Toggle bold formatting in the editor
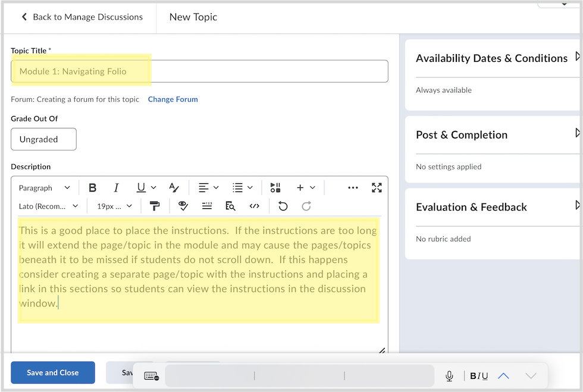 click(x=93, y=188)
